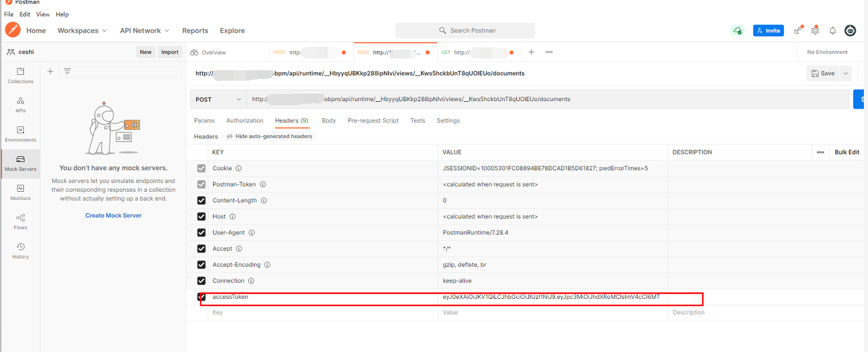
Task: Uncheck the Host header checkbox
Action: pos(201,216)
